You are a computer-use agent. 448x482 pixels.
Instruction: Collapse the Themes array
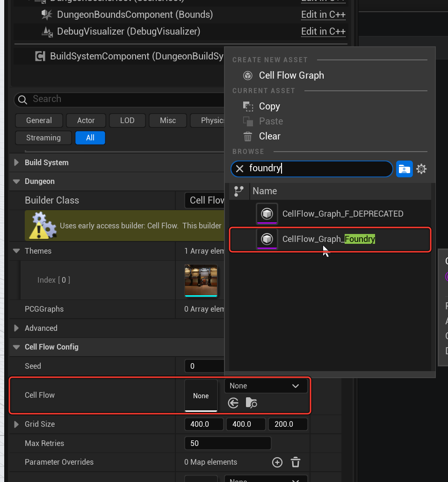16,251
